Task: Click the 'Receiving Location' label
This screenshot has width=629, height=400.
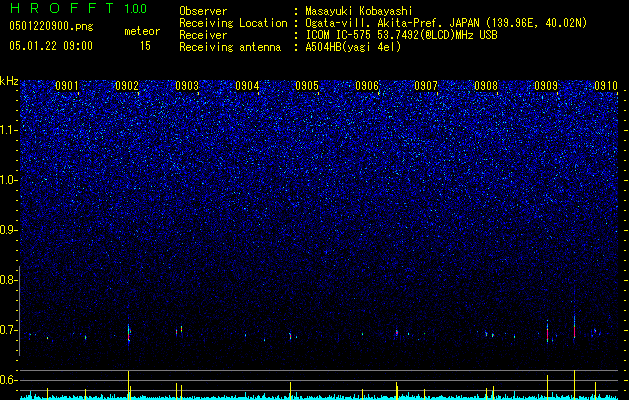Action: (x=233, y=23)
